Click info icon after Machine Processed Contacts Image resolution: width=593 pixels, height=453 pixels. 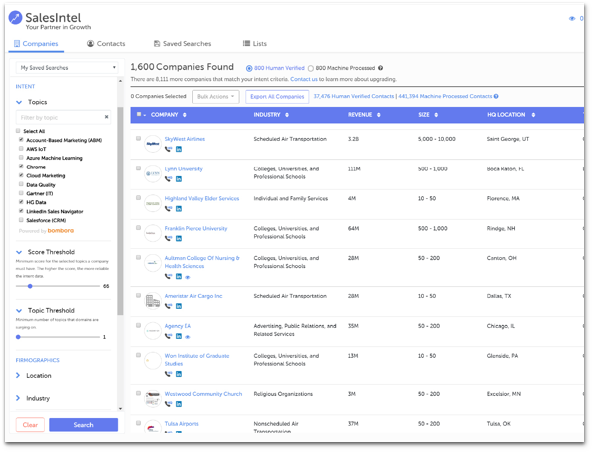[x=496, y=96]
